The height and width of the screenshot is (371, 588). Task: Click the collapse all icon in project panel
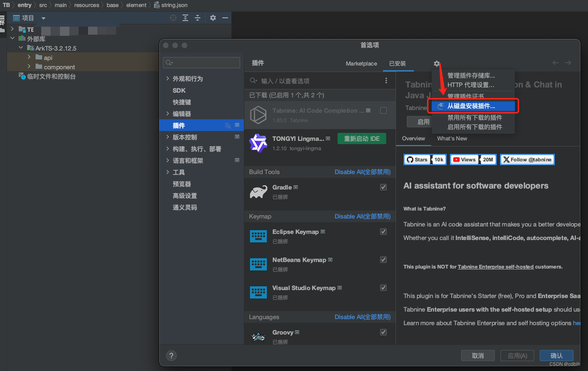[x=198, y=18]
